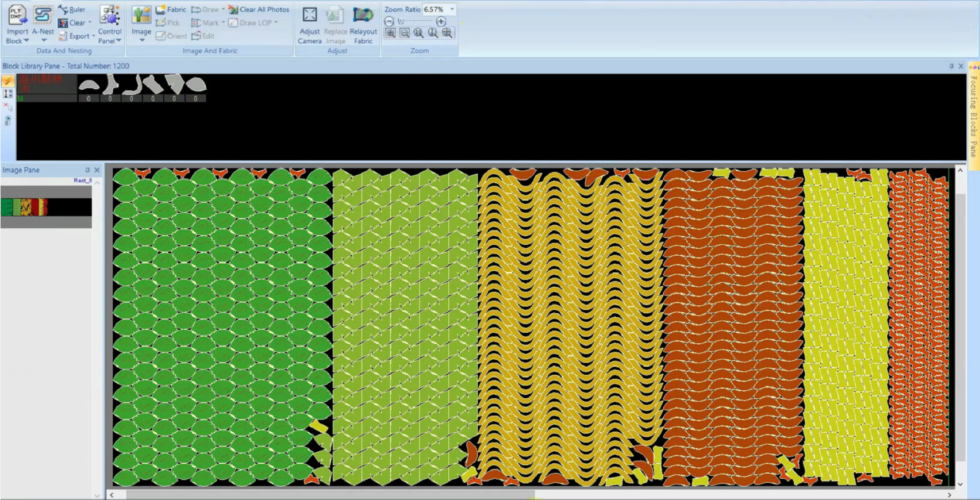Select the fourth block thumbnail
980x500 pixels.
[x=153, y=84]
